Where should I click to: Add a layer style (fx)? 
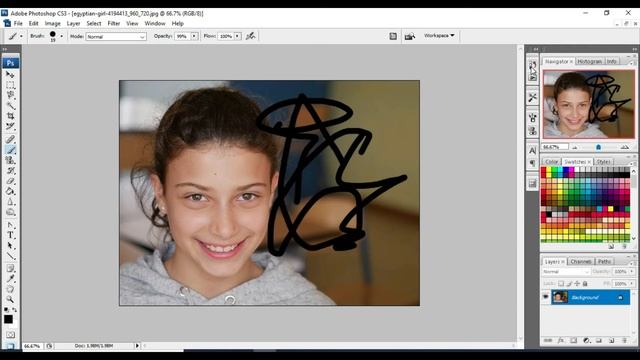pyautogui.click(x=561, y=340)
